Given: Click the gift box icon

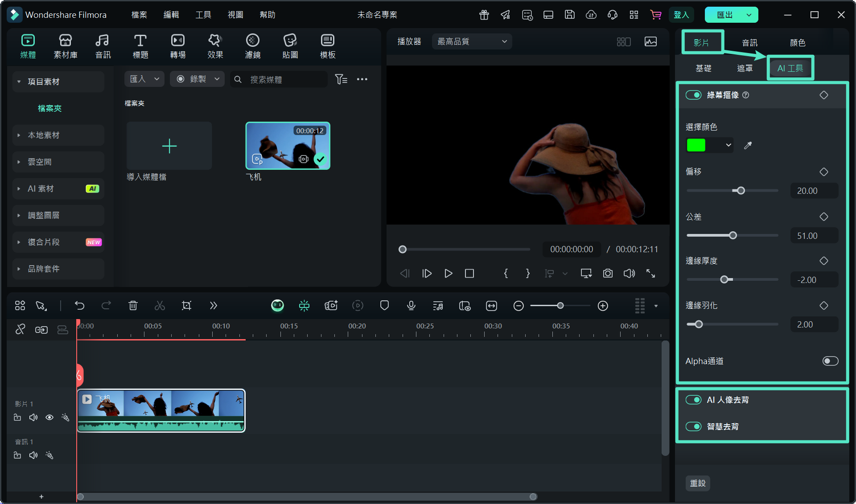Looking at the screenshot, I should pyautogui.click(x=484, y=15).
